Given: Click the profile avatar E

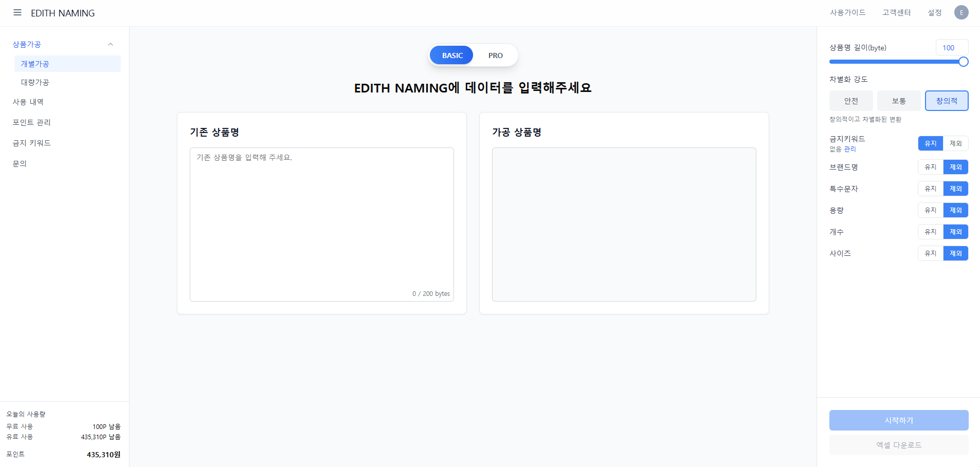Looking at the screenshot, I should tap(961, 12).
